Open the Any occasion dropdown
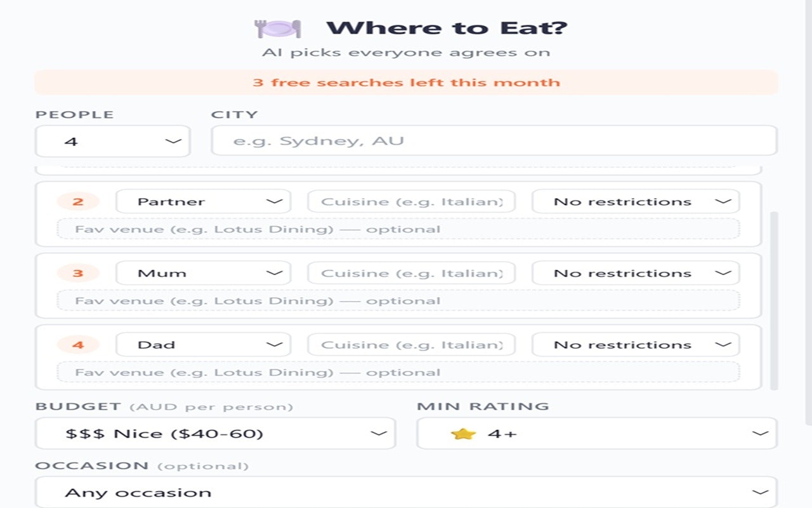The height and width of the screenshot is (508, 812). tap(406, 491)
